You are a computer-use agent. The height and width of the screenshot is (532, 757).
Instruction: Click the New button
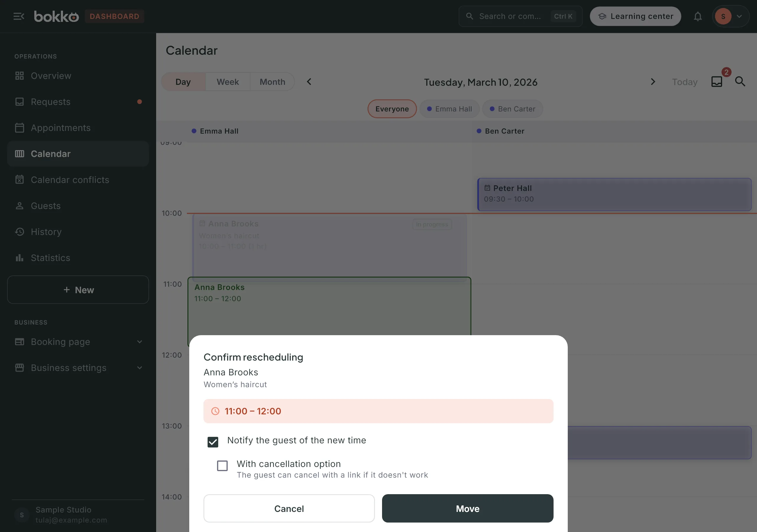(78, 290)
